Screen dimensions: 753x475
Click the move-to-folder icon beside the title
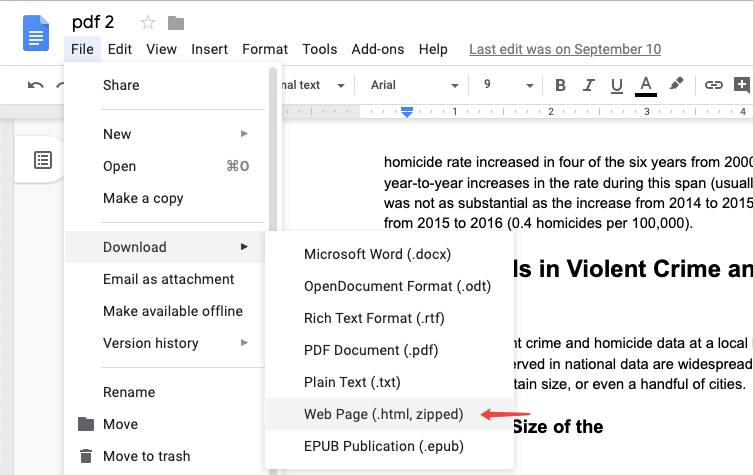point(176,23)
